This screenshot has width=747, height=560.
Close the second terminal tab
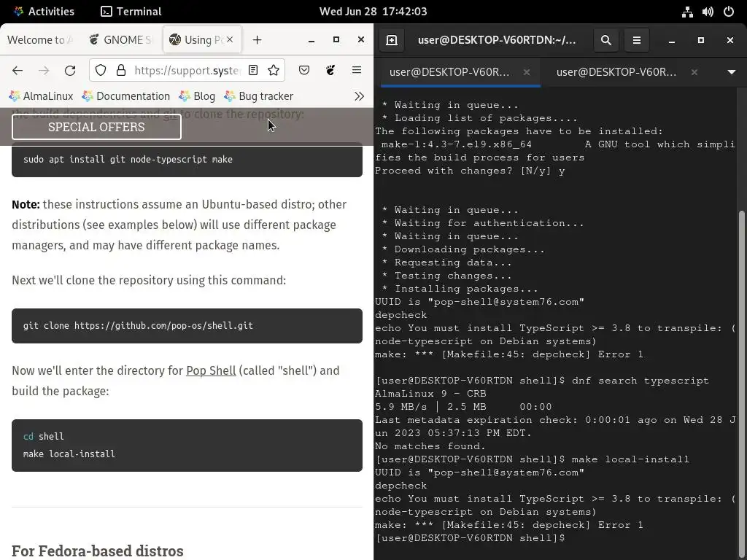(694, 72)
